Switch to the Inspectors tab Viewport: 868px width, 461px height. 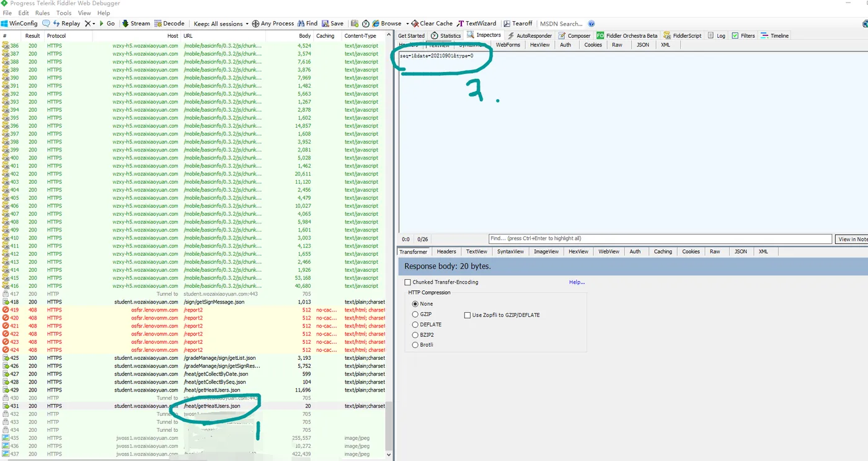[484, 35]
